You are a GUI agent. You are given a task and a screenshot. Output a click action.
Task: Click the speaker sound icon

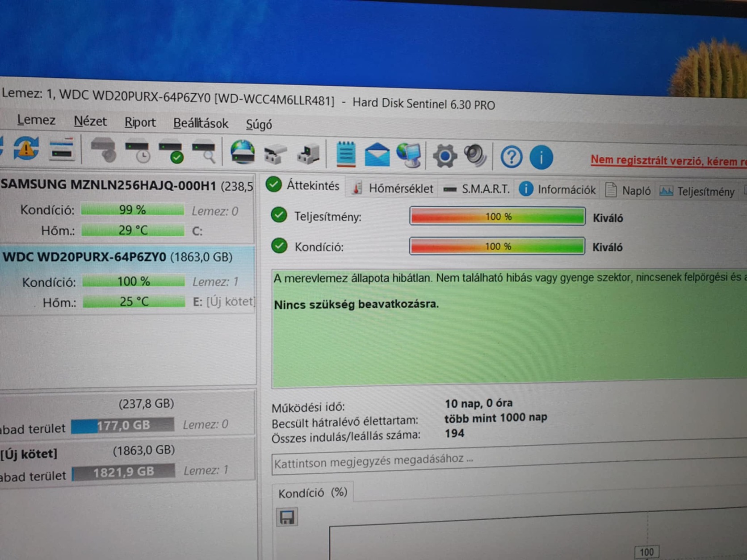pos(475,156)
